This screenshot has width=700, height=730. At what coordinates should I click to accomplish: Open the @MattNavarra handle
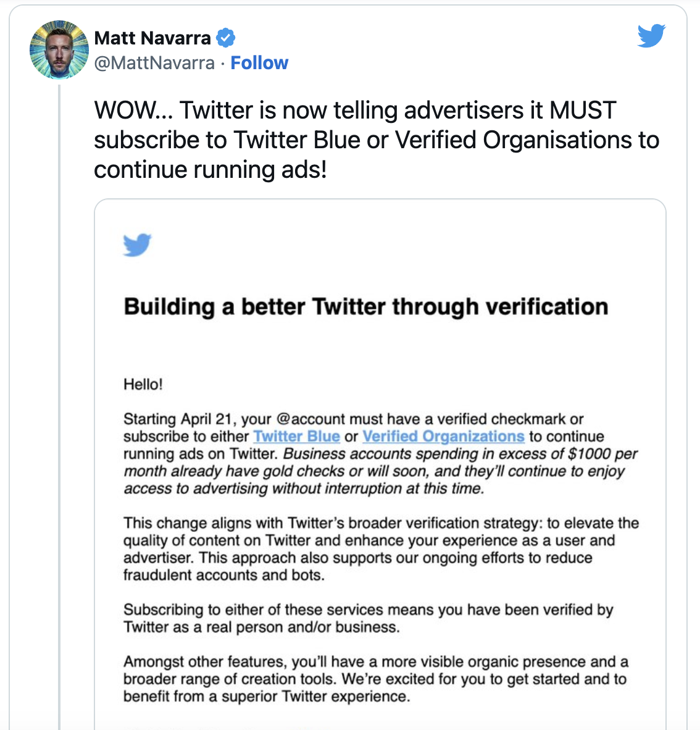(154, 63)
